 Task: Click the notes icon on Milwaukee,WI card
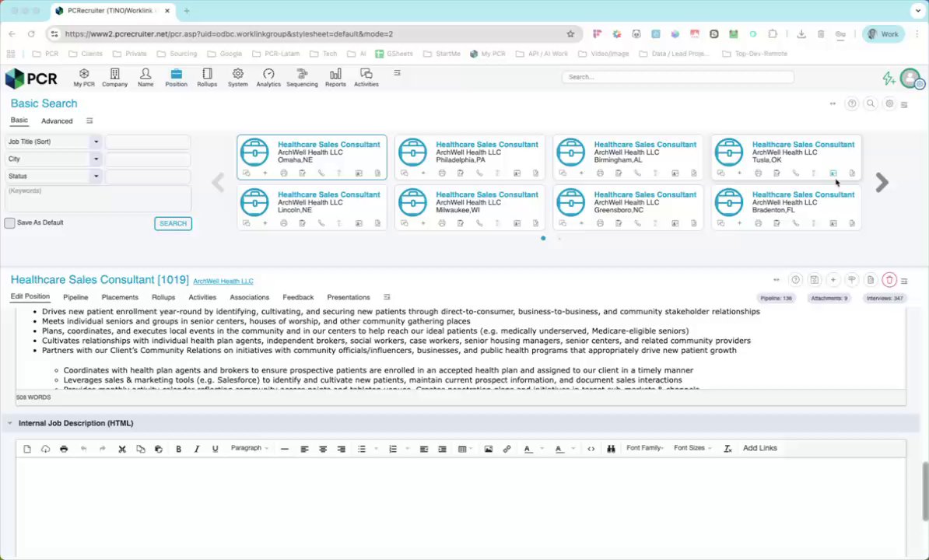point(461,224)
